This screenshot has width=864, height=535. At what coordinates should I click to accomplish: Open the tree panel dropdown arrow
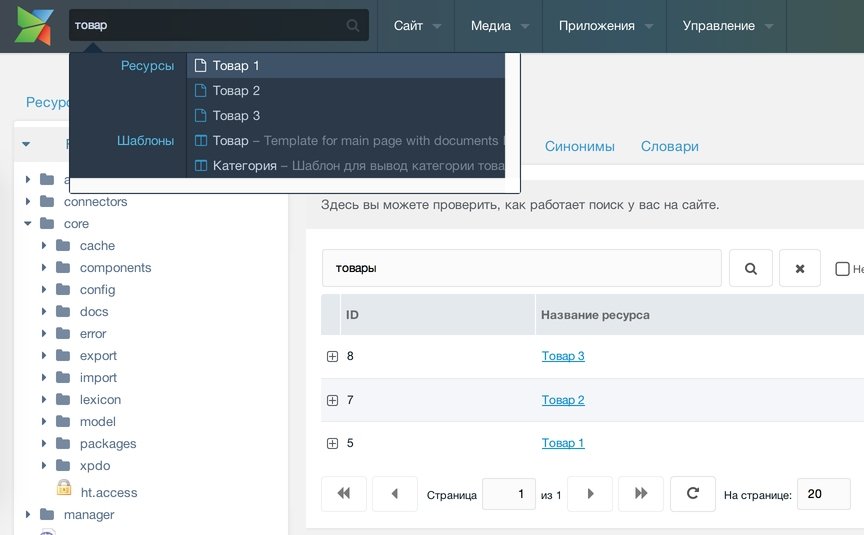(x=26, y=144)
